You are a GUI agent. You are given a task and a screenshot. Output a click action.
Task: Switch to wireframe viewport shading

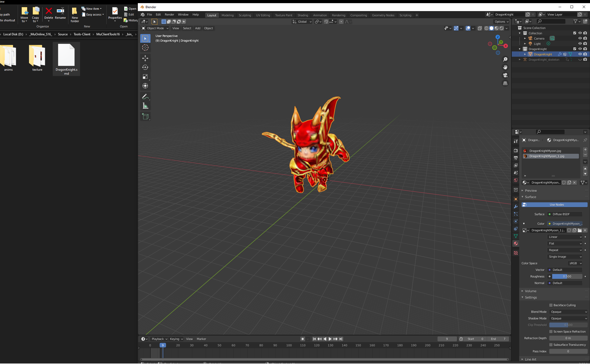[x=486, y=28]
